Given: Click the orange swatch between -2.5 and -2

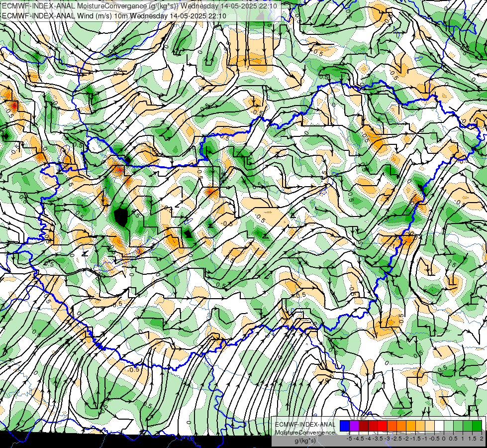Looking at the screenshot, I should [x=401, y=426].
